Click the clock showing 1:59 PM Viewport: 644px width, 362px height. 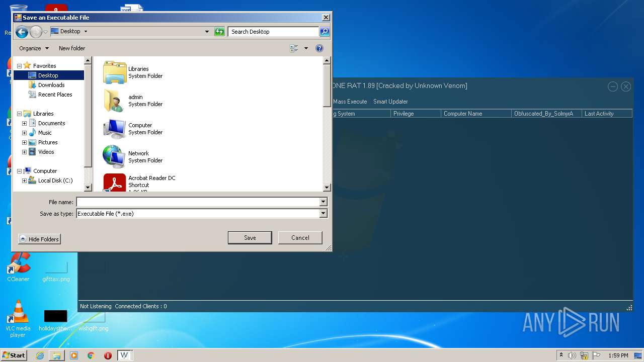[618, 355]
